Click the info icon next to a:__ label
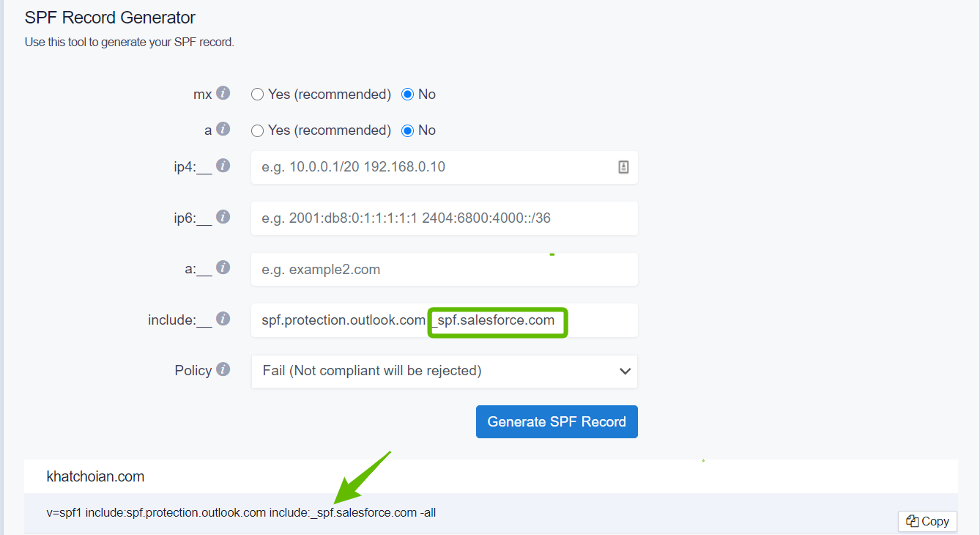The height and width of the screenshot is (535, 980). [223, 268]
